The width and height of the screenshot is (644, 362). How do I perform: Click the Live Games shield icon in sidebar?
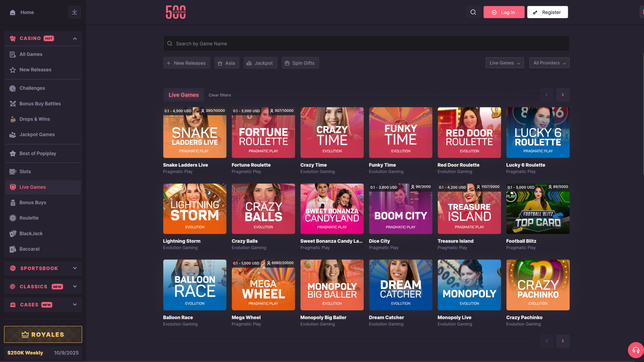[x=13, y=187]
